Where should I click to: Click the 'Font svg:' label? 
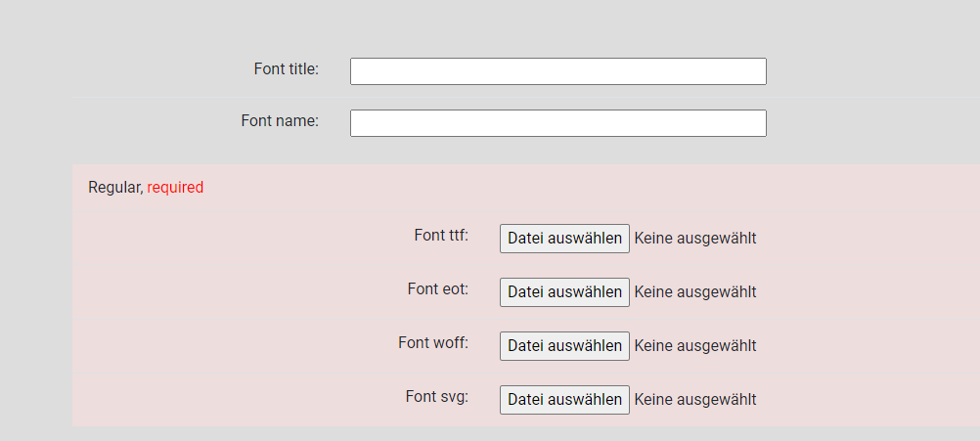tap(437, 397)
